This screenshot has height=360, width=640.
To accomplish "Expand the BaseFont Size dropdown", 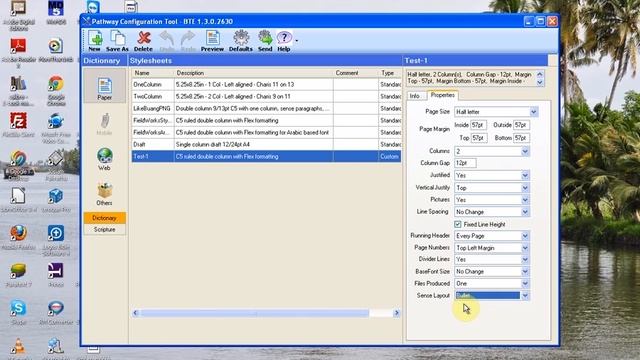I will (525, 271).
